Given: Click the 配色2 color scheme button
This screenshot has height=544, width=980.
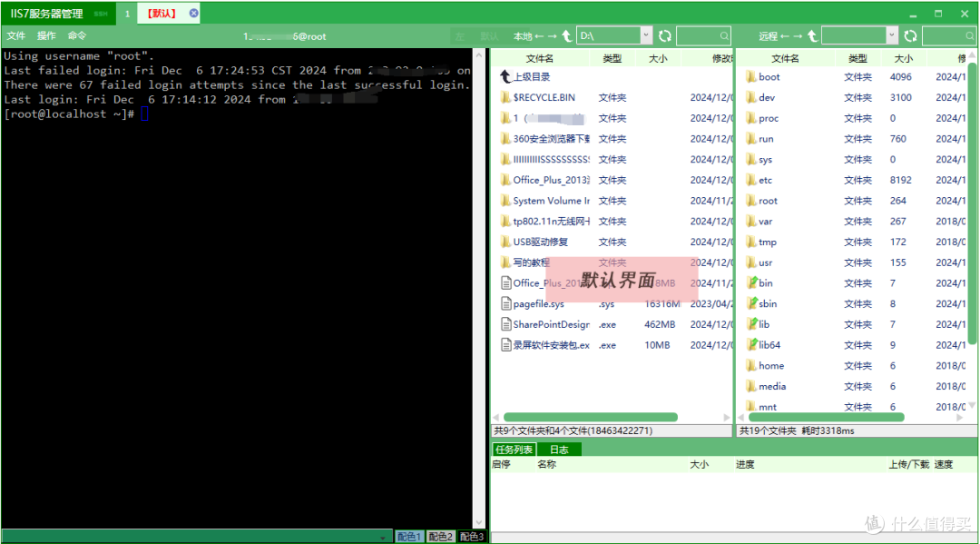Looking at the screenshot, I should 440,536.
